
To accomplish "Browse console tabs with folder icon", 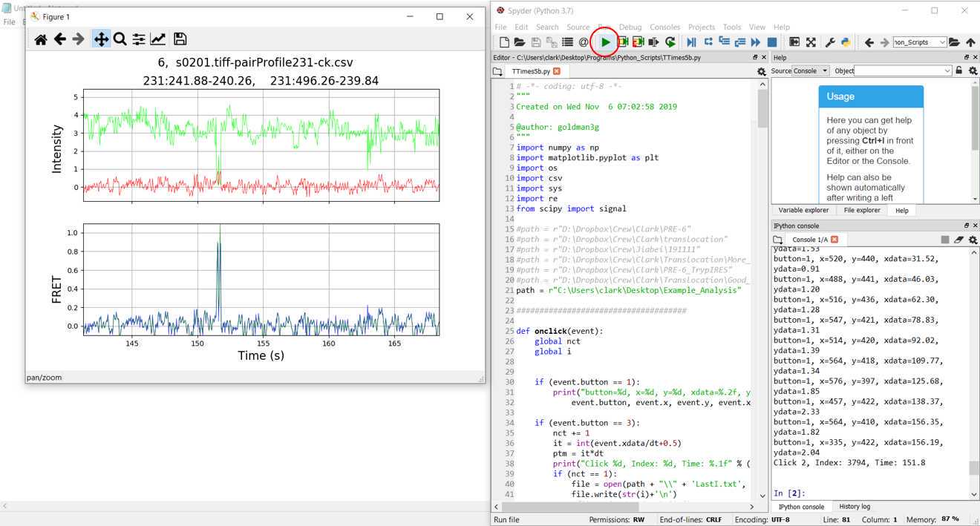I will pos(778,240).
